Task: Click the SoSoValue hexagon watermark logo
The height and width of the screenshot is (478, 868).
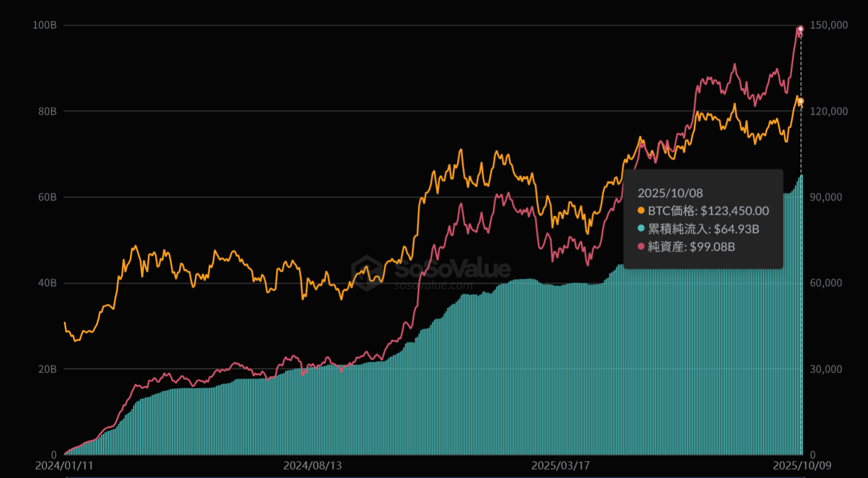Action: 367,272
